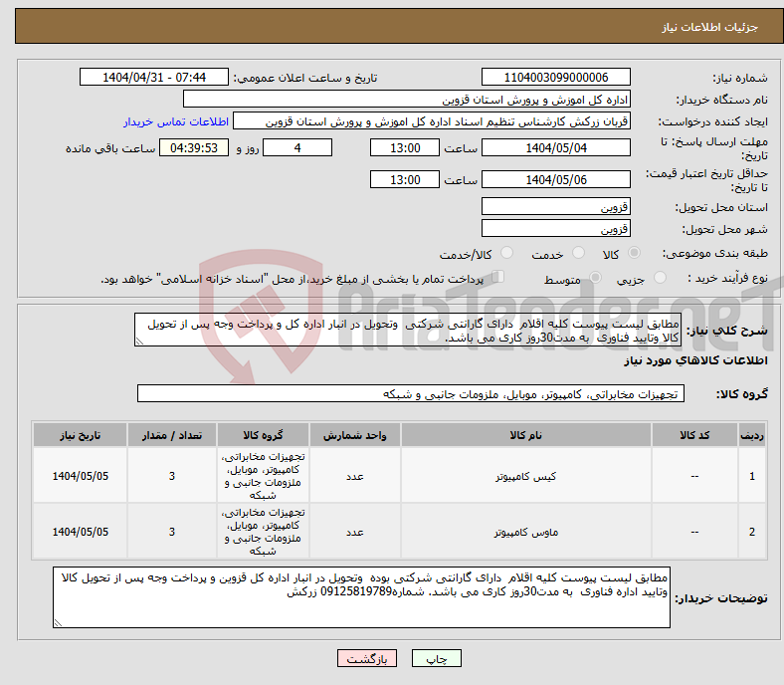Click the remaining time field 04:39:53

194,147
